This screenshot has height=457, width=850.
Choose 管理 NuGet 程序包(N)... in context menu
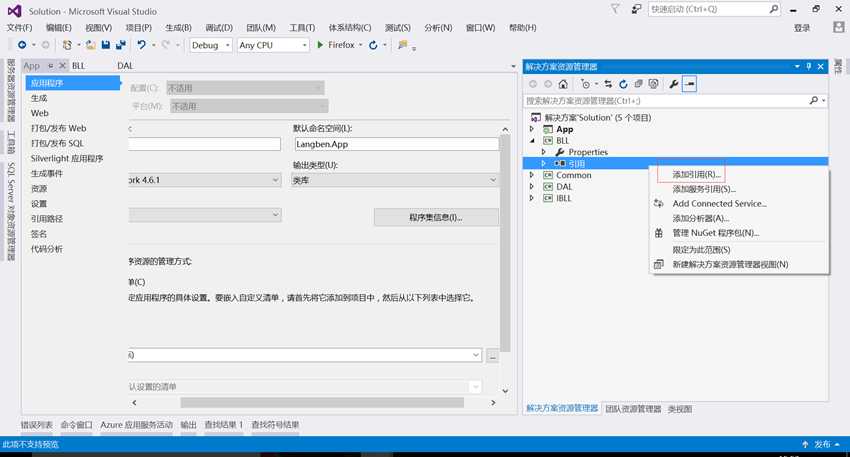pyautogui.click(x=716, y=233)
